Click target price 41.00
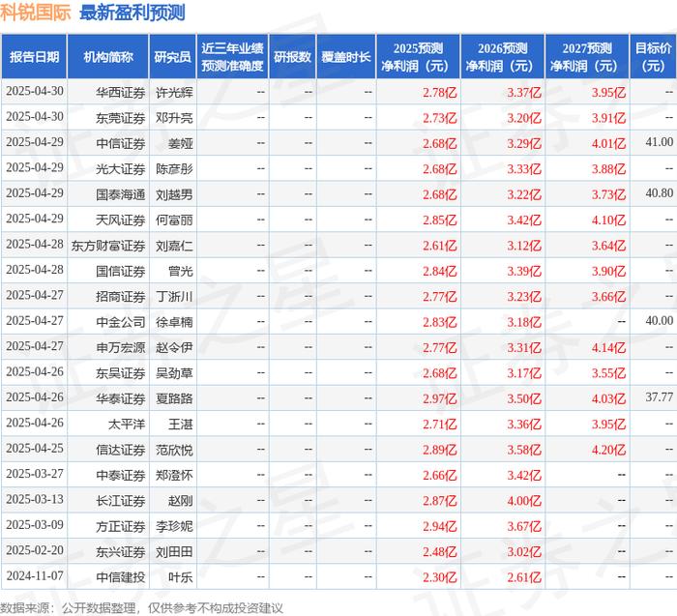This screenshot has height=616, width=677. point(660,142)
